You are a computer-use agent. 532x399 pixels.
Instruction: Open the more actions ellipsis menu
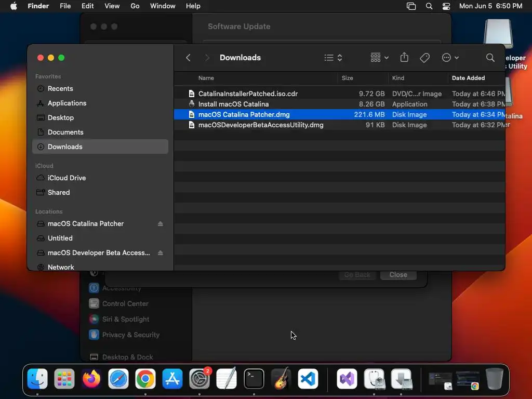[x=450, y=58]
